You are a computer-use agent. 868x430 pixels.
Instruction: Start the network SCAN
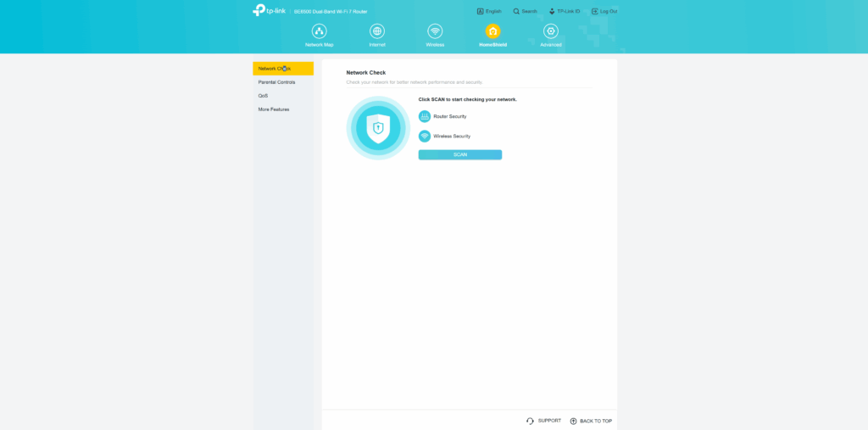point(460,154)
